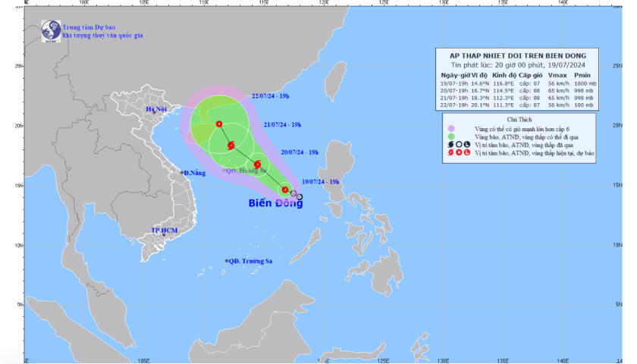
Task: Click the national forecasting center logo
Action: (x=52, y=30)
